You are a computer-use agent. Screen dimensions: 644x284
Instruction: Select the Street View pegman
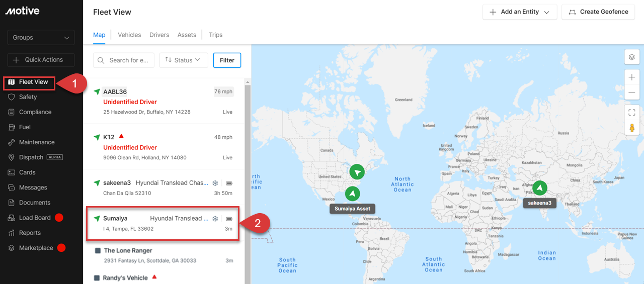632,127
